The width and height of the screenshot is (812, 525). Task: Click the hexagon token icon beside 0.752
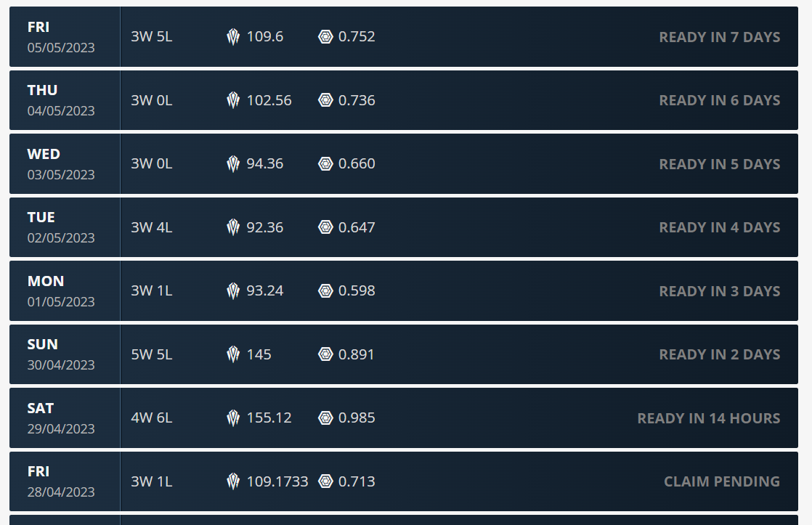pyautogui.click(x=325, y=37)
